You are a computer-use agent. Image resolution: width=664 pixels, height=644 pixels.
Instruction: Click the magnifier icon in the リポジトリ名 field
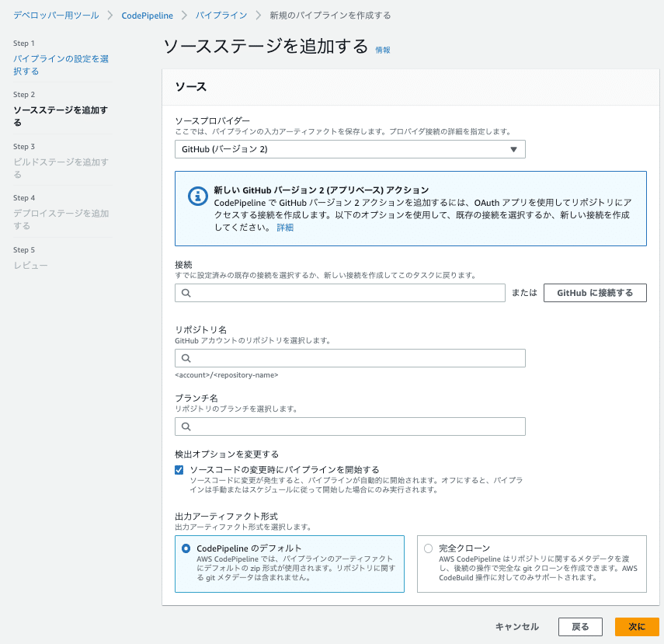[x=186, y=358]
